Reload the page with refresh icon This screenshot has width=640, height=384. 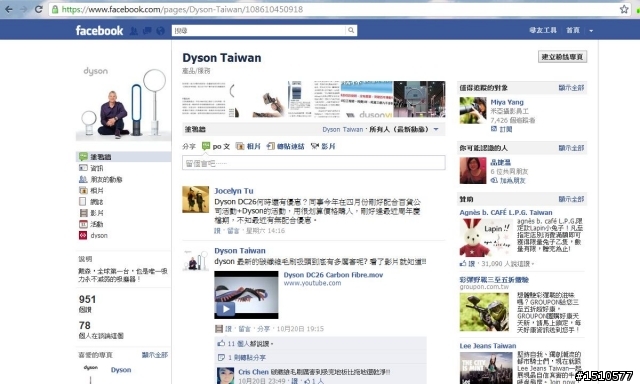tap(38, 9)
